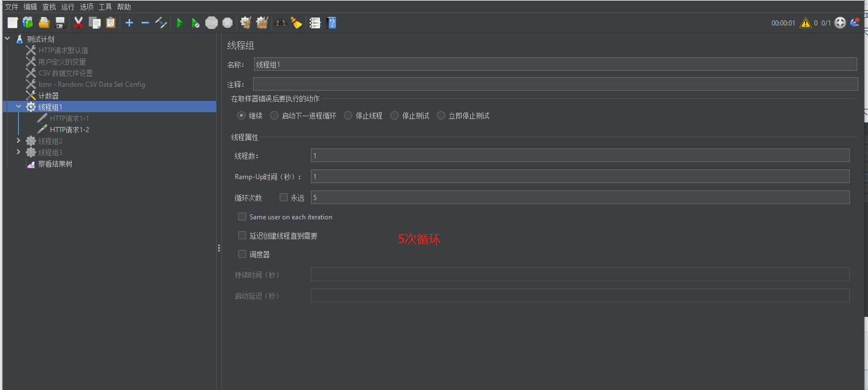
Task: Click the Copy icon in toolbar
Action: (x=95, y=23)
